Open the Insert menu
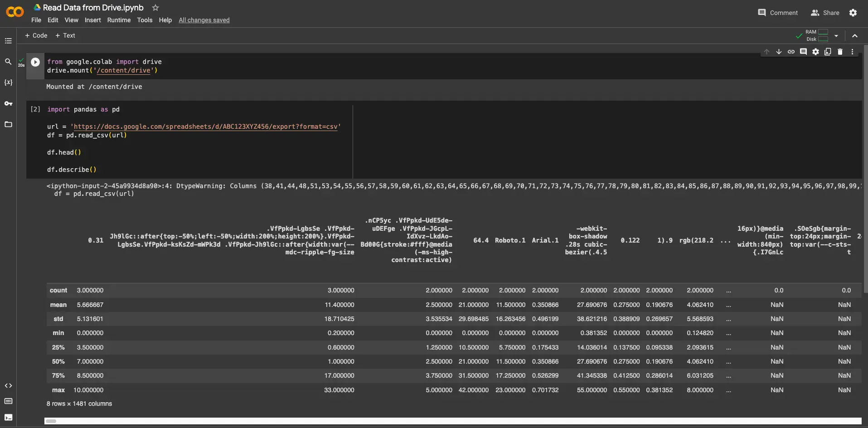The height and width of the screenshot is (428, 868). click(92, 20)
